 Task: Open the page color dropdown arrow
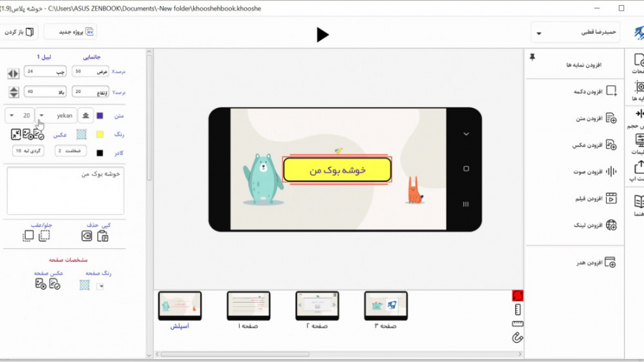(100, 286)
